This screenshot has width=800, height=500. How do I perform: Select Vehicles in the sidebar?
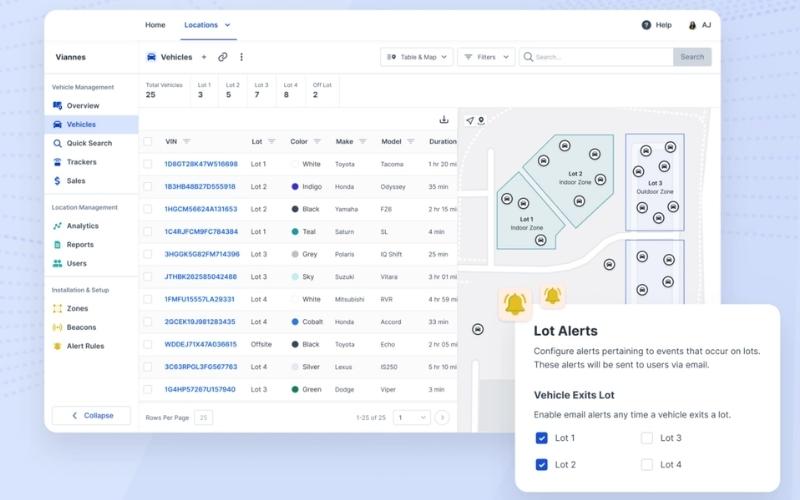click(x=91, y=124)
